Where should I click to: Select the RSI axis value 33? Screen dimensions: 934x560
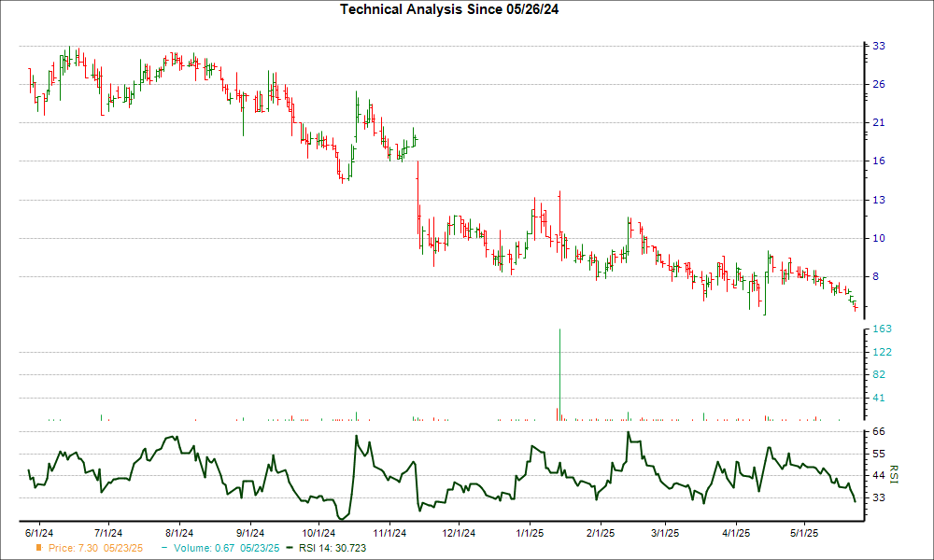(x=879, y=497)
